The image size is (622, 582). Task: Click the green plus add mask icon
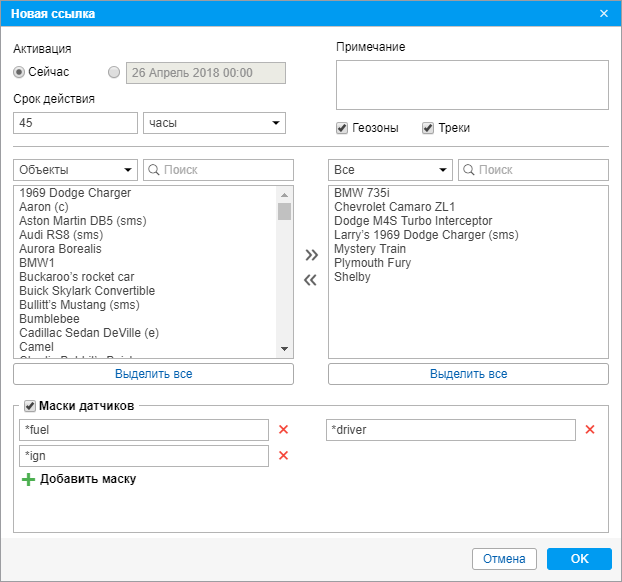(28, 479)
